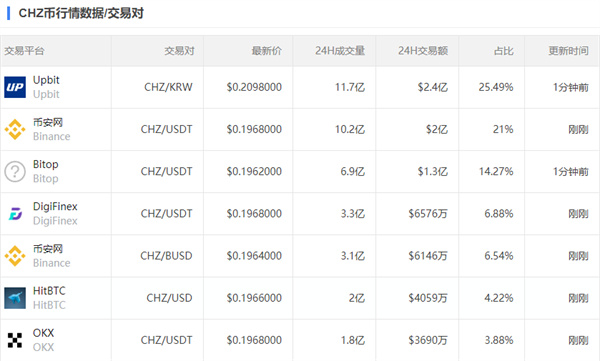
Task: Click the CHZ币行情数据/交易对 section heading
Action: 81,13
